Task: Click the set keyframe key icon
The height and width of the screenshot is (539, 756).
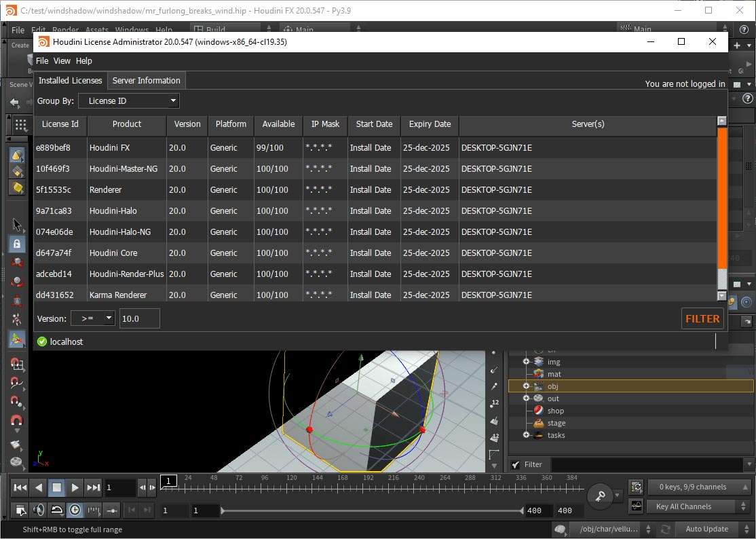Action: click(x=600, y=497)
